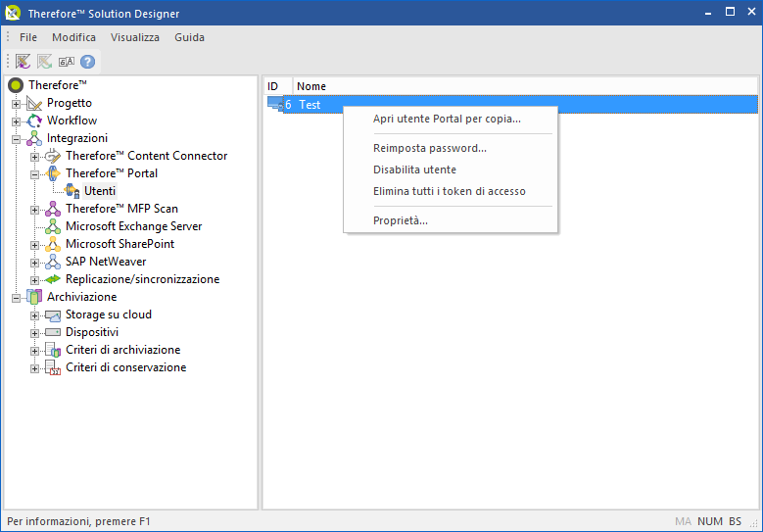
Task: Open help via blue question mark icon
Action: click(x=87, y=62)
